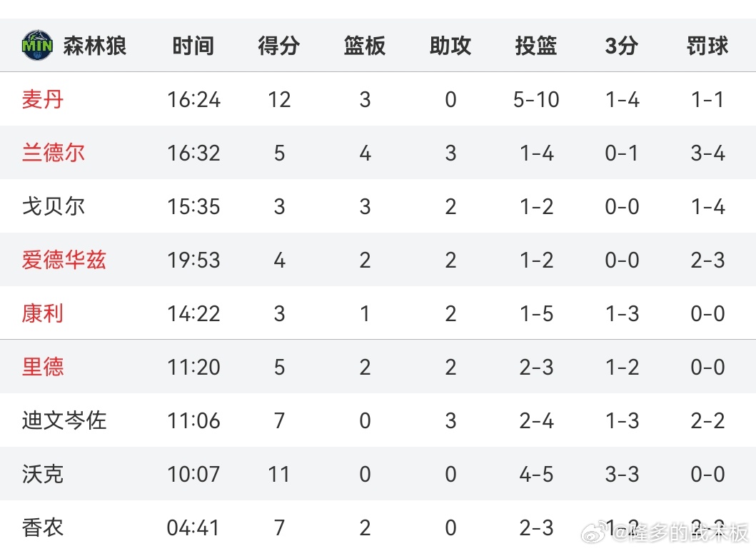Image resolution: width=756 pixels, height=551 pixels.
Task: Open player 沃克 row
Action: (x=378, y=474)
